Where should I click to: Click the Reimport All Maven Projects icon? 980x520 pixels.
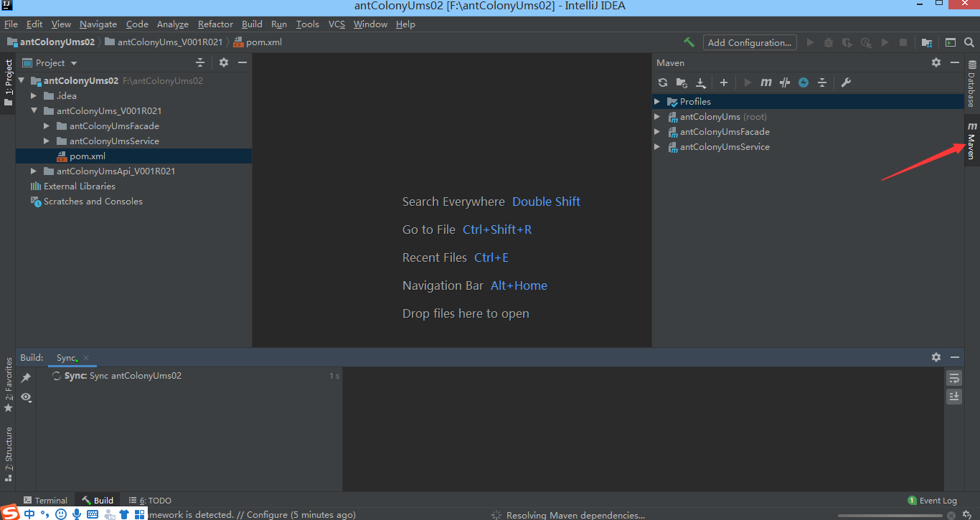[x=663, y=82]
